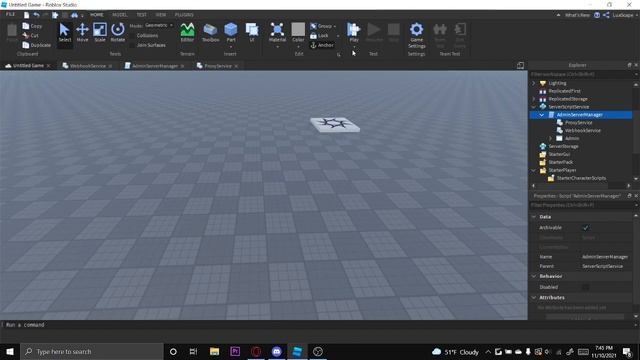The width and height of the screenshot is (640, 360).
Task: Expand the ReplicatedStorage node
Action: [533, 99]
